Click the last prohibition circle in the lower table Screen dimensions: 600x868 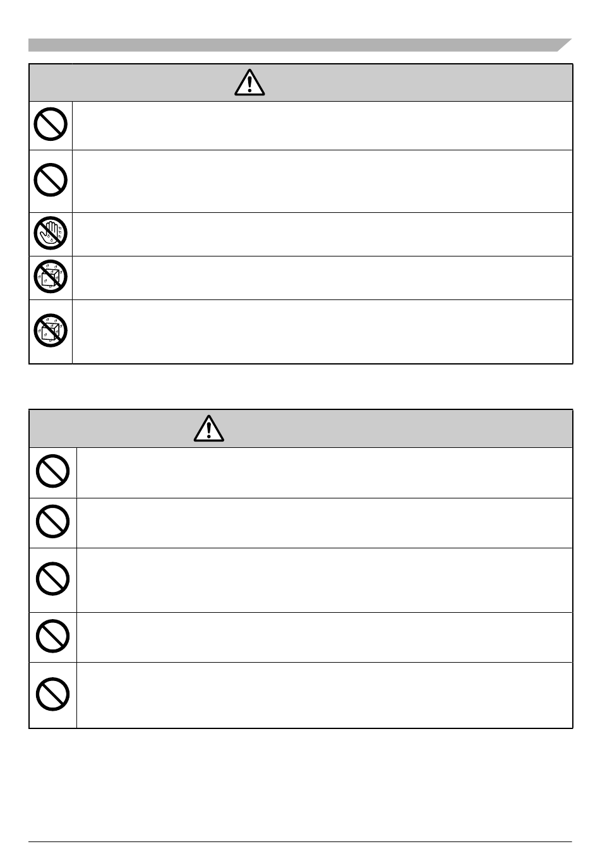pos(52,694)
